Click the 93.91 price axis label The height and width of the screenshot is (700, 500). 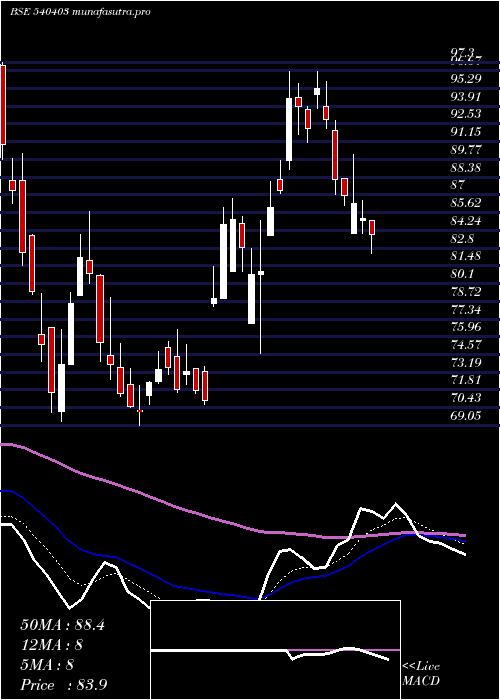click(466, 96)
